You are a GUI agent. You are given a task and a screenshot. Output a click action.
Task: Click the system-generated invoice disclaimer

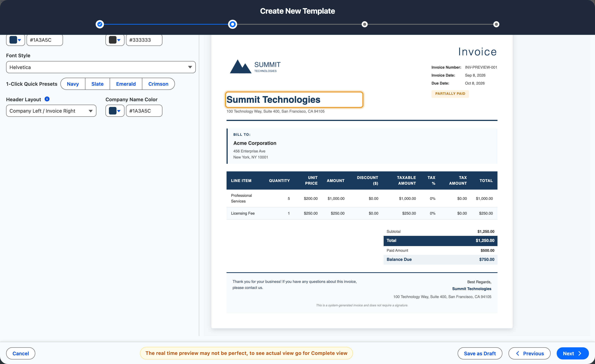tap(362, 305)
